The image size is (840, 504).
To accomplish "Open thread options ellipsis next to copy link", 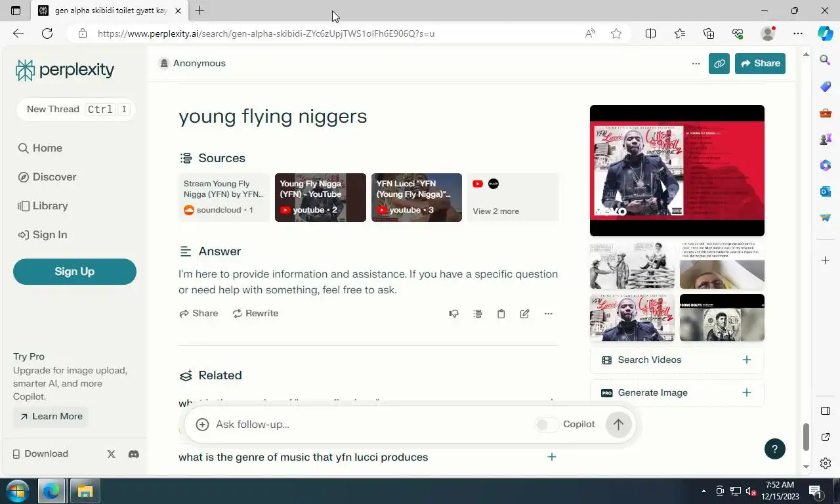I will pyautogui.click(x=696, y=64).
